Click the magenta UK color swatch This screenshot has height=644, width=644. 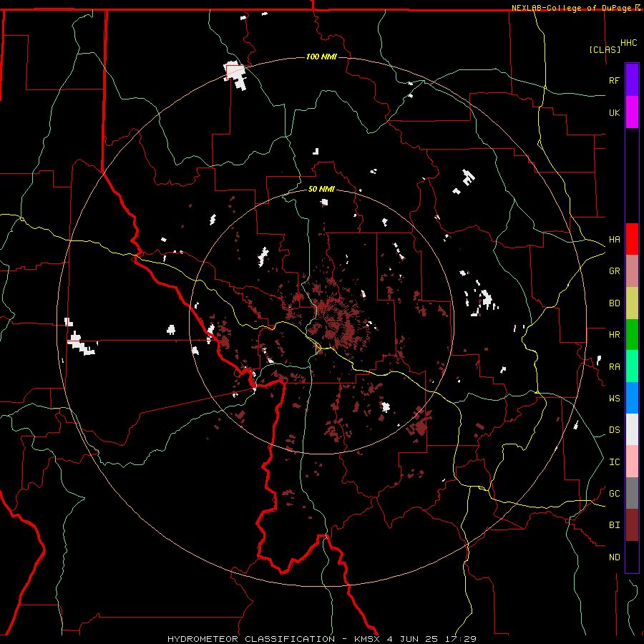(632, 112)
